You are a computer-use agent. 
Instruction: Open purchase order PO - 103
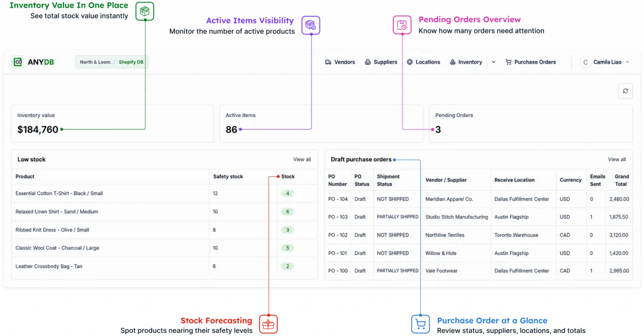338,217
